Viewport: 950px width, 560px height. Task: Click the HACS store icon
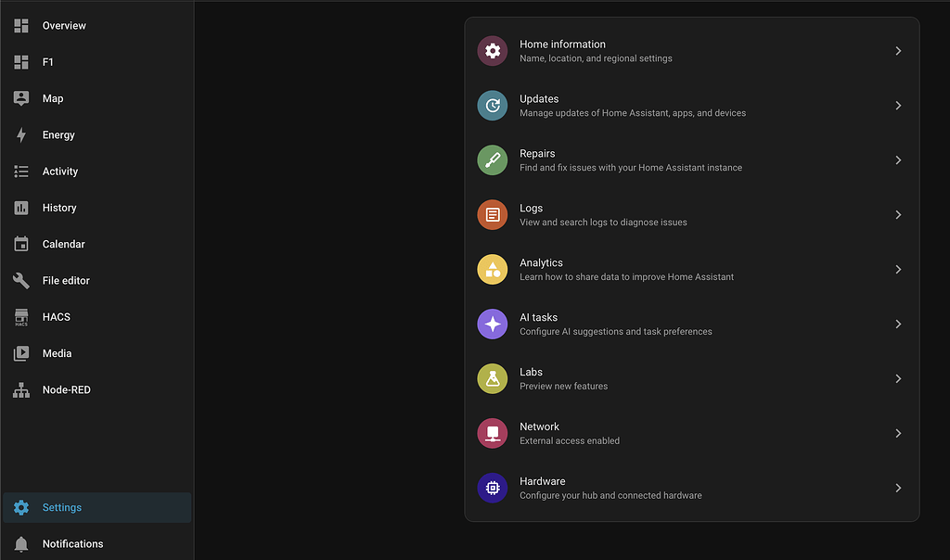[21, 317]
